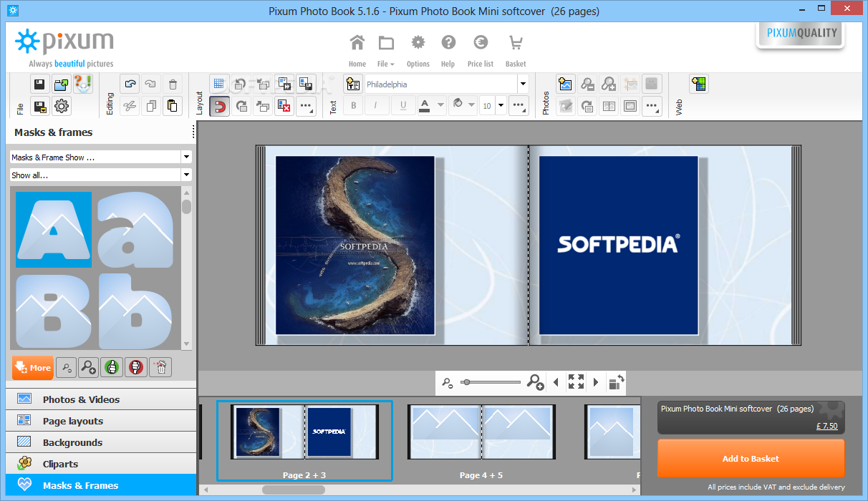Paste from the clipboard

click(x=172, y=106)
